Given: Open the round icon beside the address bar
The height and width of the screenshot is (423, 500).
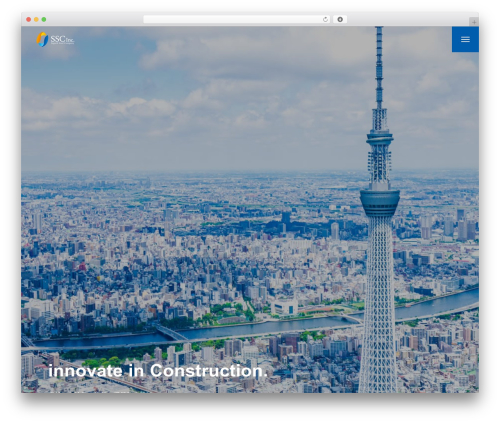Looking at the screenshot, I should click(340, 19).
